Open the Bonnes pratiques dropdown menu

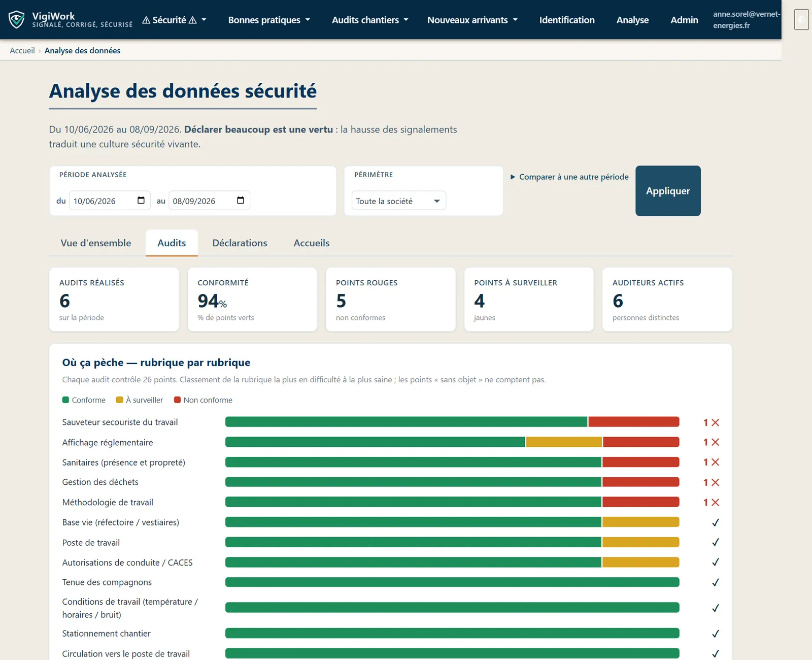(x=269, y=20)
